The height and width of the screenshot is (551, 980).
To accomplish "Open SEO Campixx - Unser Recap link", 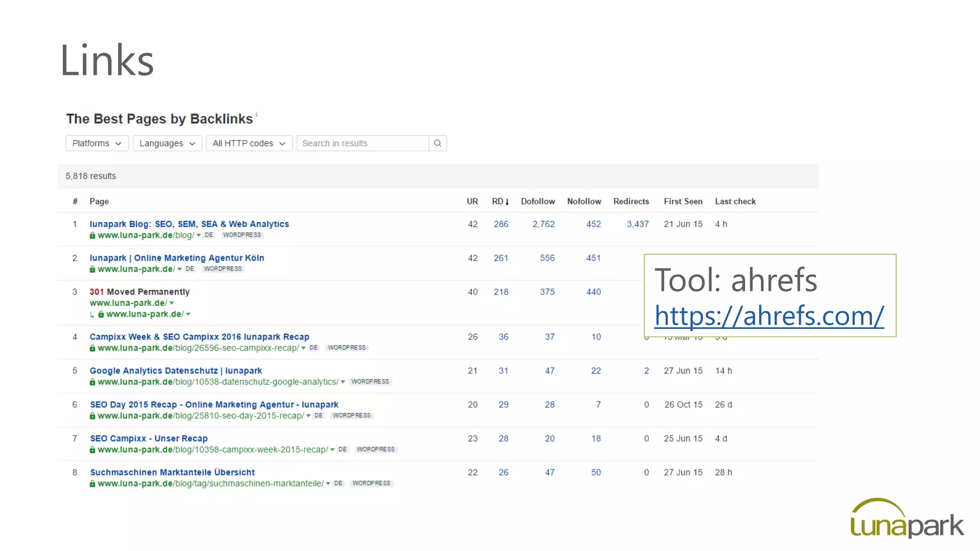I will tap(149, 439).
